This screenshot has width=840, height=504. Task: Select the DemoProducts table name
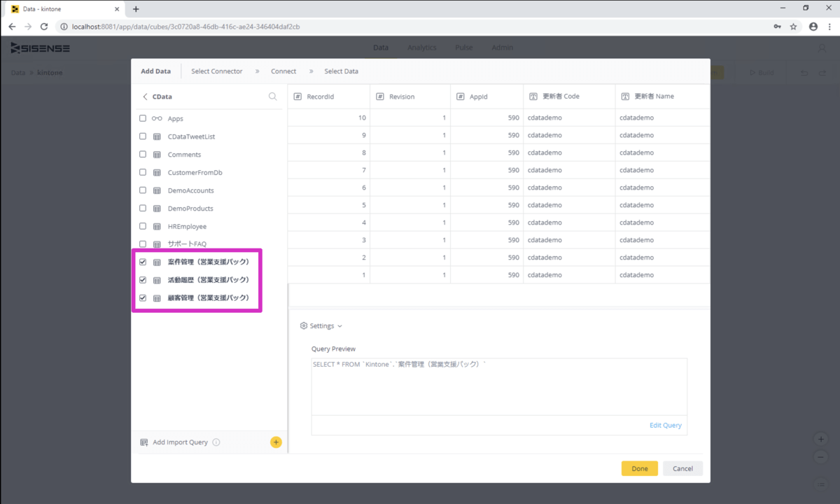(x=190, y=209)
